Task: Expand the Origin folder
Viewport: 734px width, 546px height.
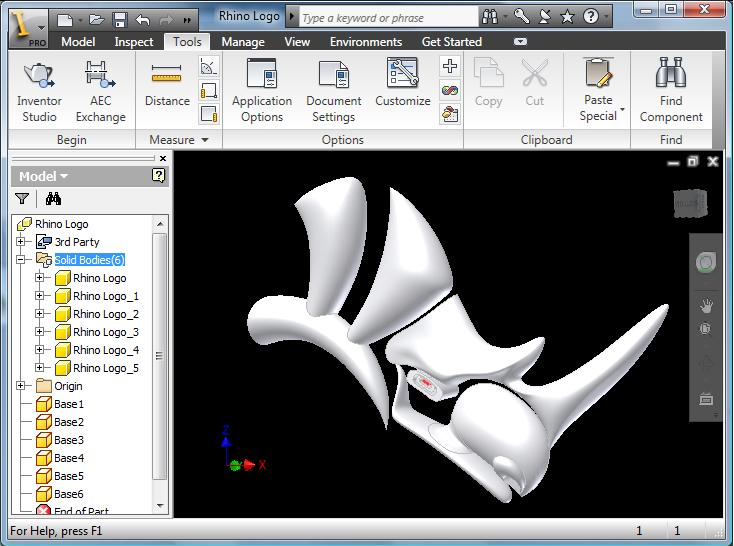Action: 21,385
